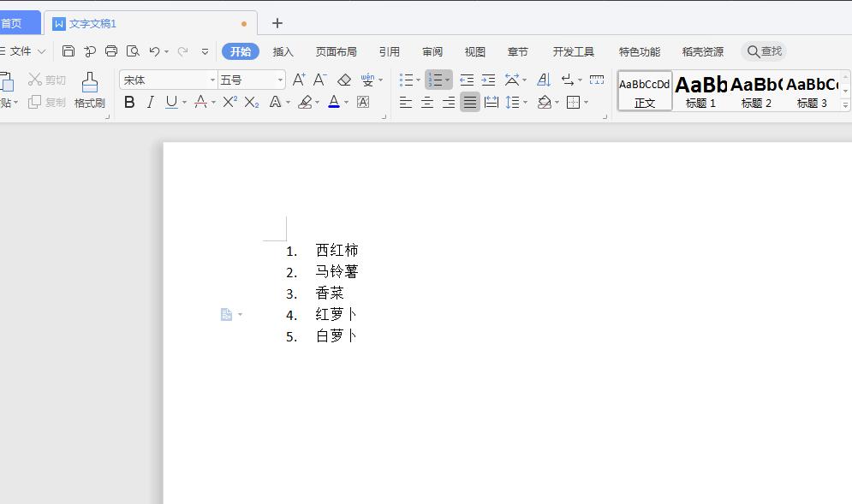Screen dimensions: 852x504
Task: Click the Chinese layout icon
Action: pos(512,80)
